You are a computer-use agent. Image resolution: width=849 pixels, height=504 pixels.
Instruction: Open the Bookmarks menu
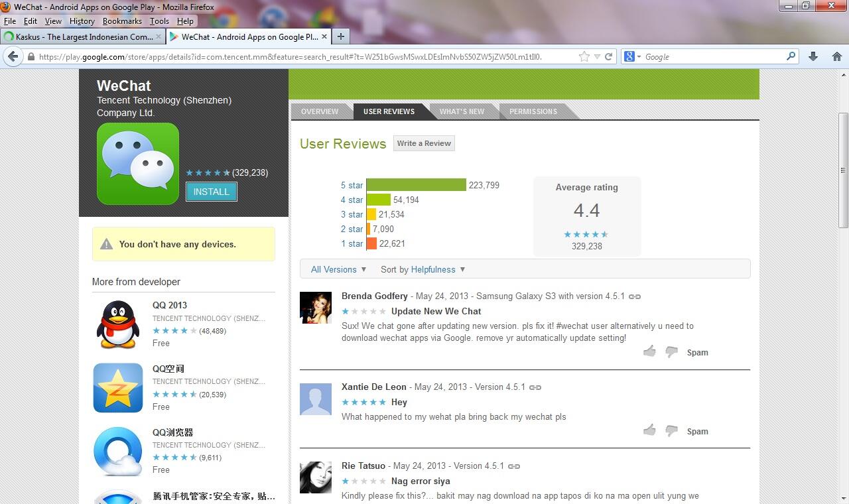coord(122,21)
